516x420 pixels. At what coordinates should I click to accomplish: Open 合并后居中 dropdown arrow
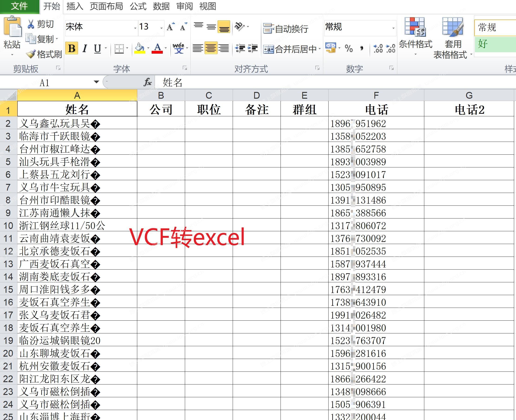tap(320, 49)
